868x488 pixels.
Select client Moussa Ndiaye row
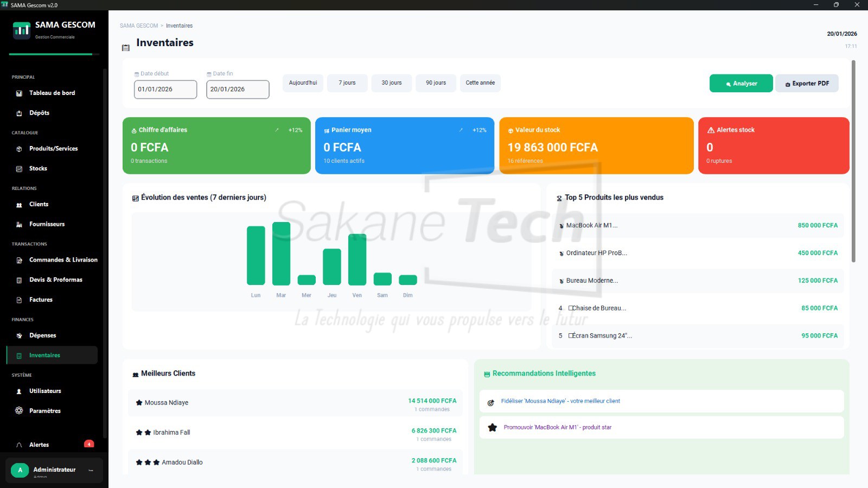click(296, 403)
